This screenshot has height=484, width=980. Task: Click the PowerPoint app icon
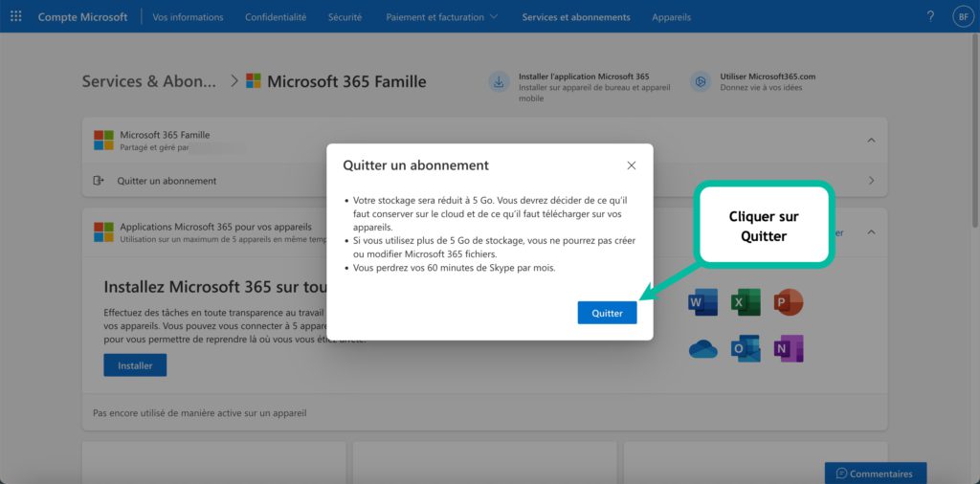pos(789,303)
